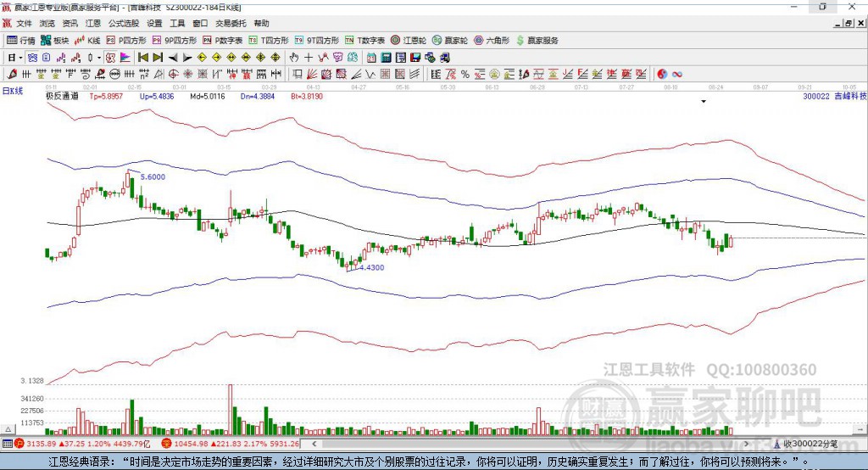Image resolution: width=868 pixels, height=470 pixels.
Task: Select the red pencil drawing tool
Action: (12, 75)
